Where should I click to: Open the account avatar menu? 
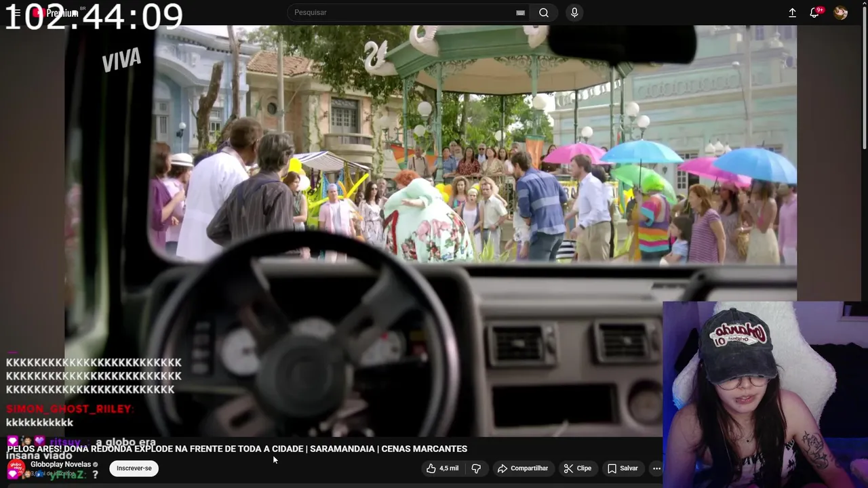coord(840,13)
